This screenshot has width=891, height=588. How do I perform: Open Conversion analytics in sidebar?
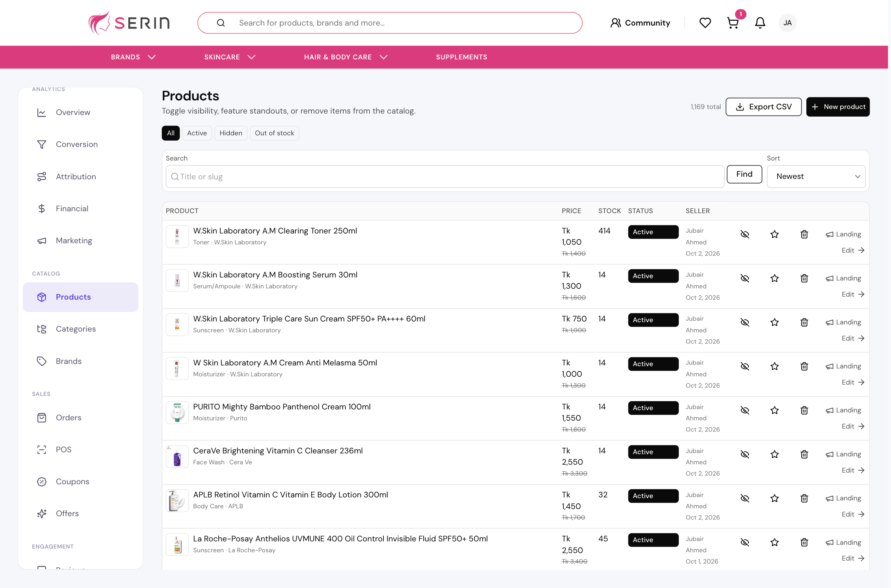tap(81, 144)
